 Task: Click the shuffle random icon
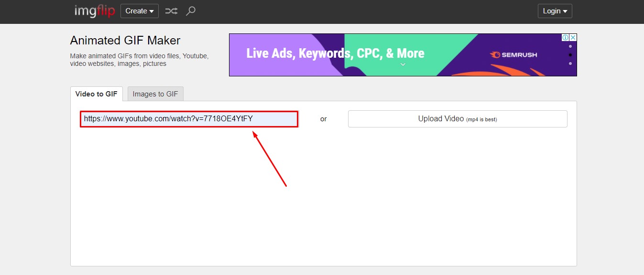[171, 11]
